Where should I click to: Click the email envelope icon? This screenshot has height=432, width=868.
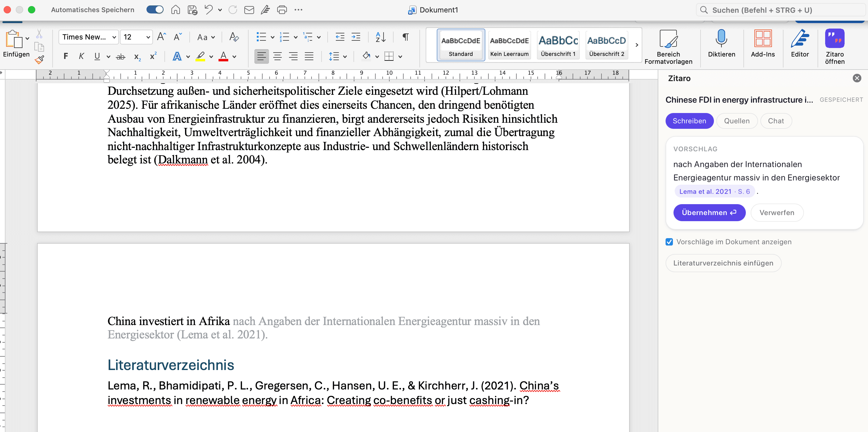(x=249, y=10)
